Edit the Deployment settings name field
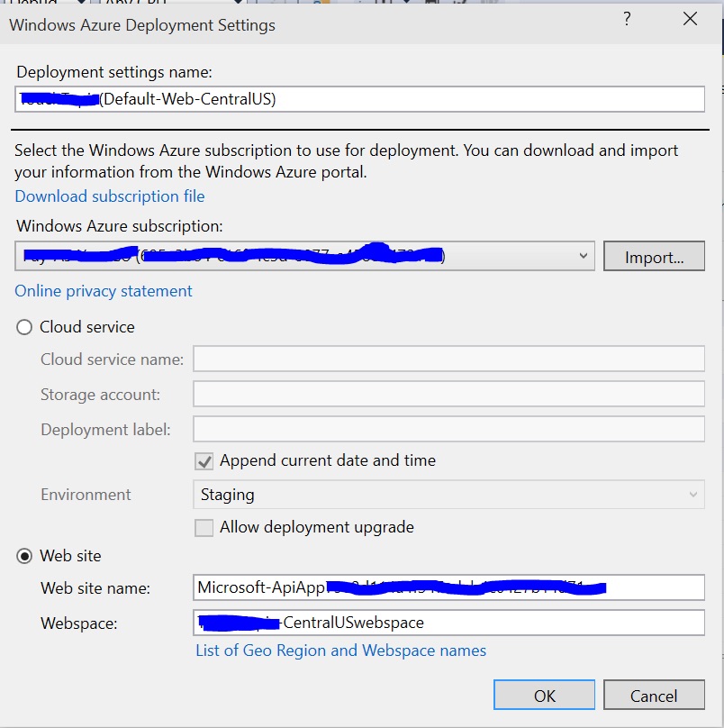Viewport: 724px width, 728px height. click(359, 99)
